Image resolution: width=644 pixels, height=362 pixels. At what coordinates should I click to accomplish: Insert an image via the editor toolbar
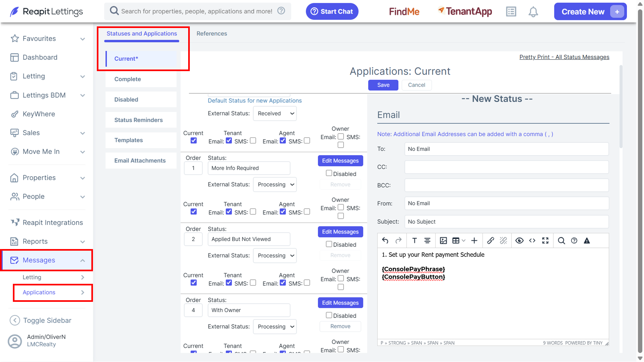(443, 240)
